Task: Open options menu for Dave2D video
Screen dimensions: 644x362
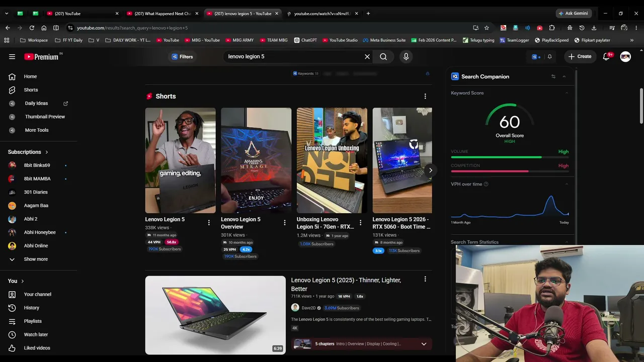Action: pyautogui.click(x=425, y=279)
